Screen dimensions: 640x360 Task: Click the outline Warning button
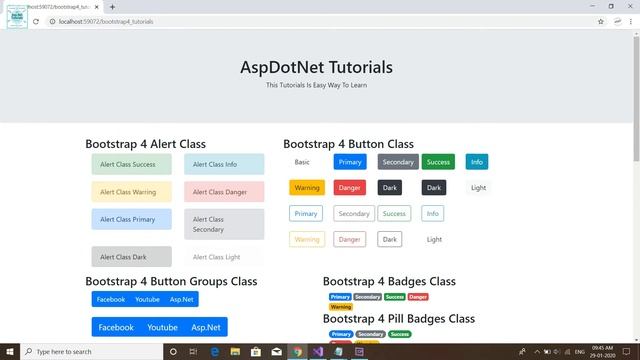[x=307, y=239]
